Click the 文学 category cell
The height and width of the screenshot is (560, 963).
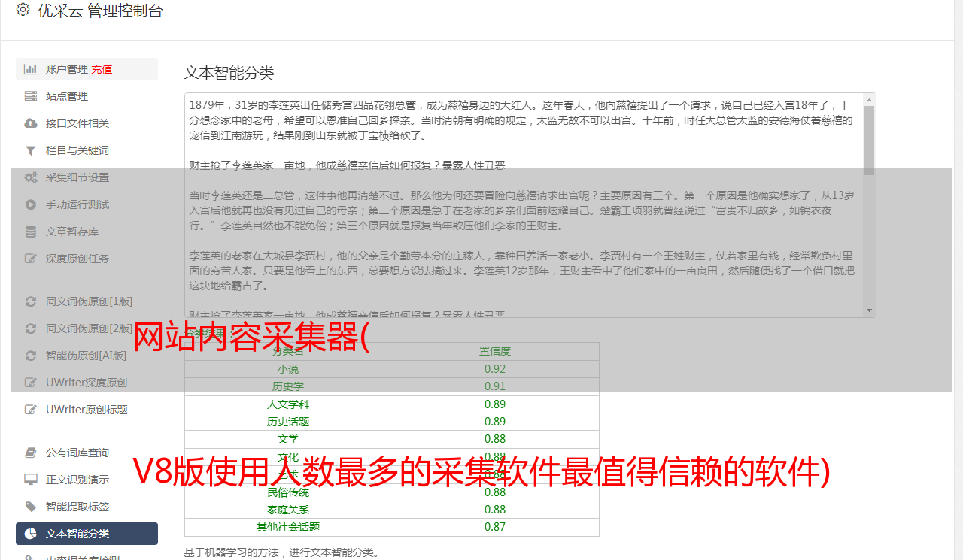point(288,439)
